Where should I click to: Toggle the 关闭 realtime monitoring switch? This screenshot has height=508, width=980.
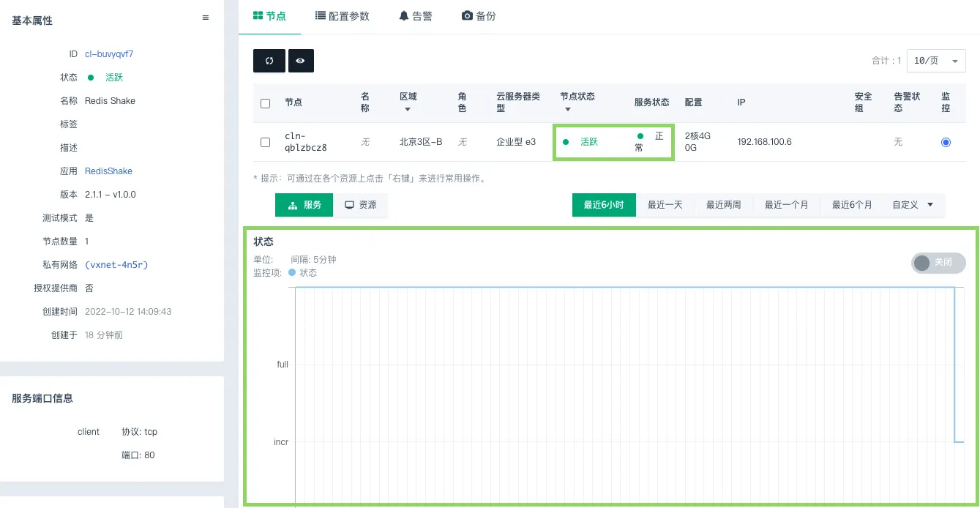tap(938, 263)
